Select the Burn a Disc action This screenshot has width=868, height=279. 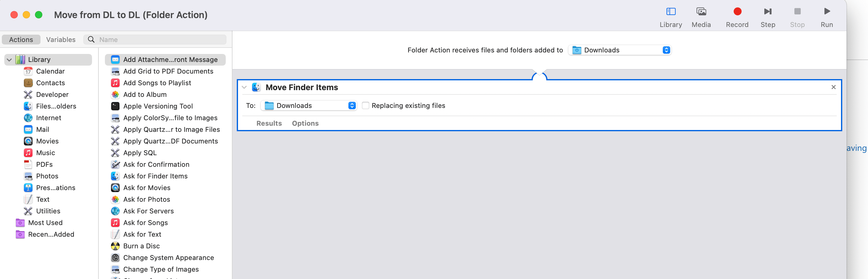(141, 246)
